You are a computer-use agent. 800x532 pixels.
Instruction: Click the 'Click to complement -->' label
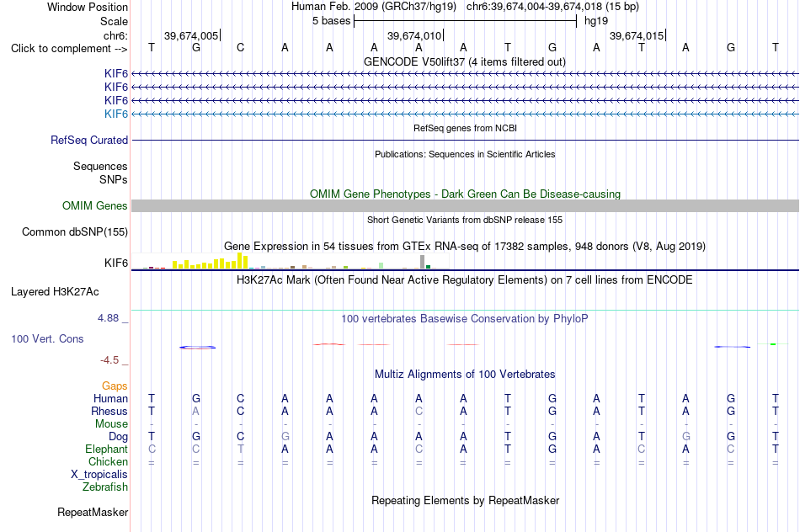click(69, 49)
